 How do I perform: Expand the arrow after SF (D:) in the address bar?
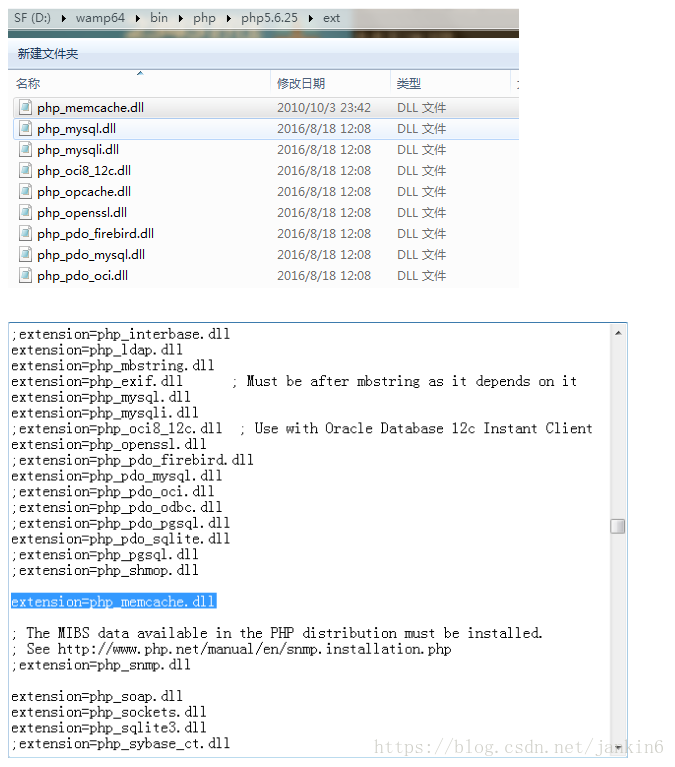point(64,19)
